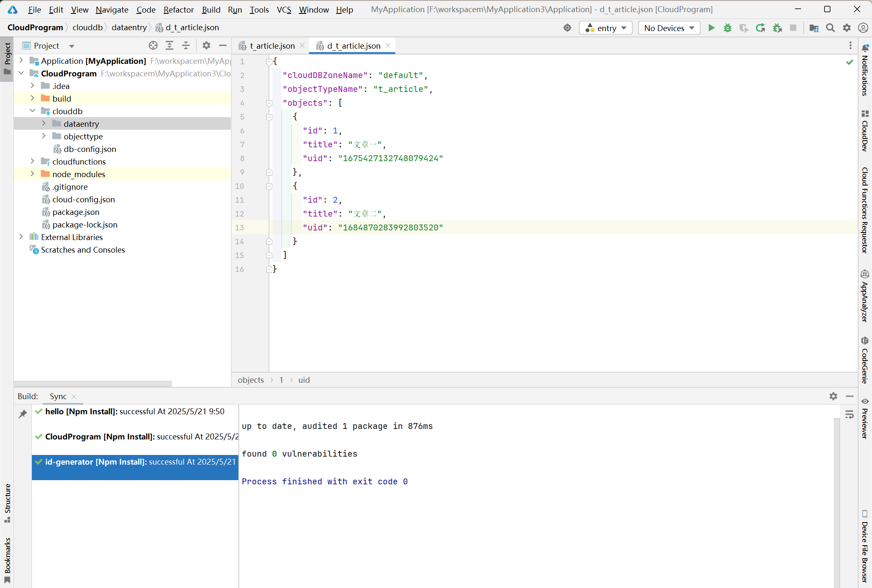The height and width of the screenshot is (588, 872).
Task: Open the Refactor menu
Action: (178, 10)
